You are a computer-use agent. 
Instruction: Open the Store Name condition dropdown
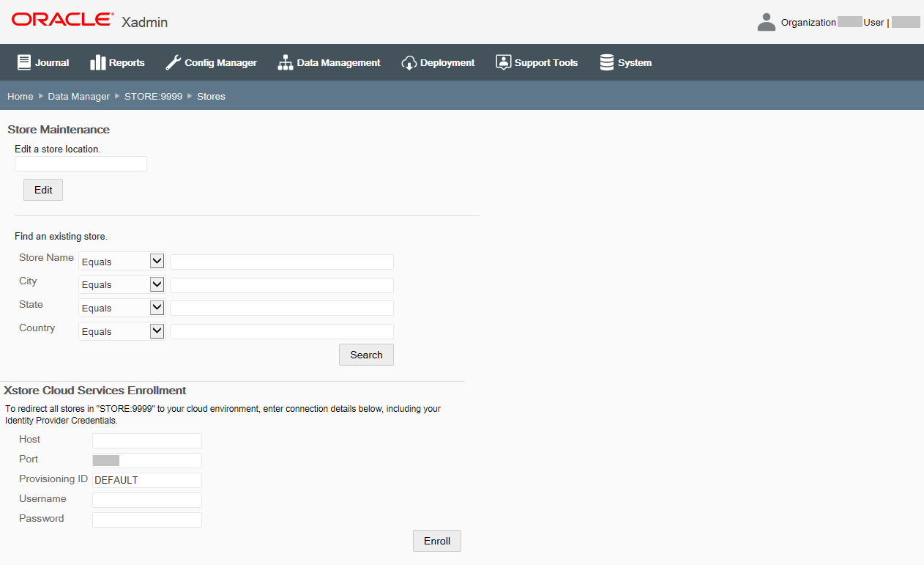[122, 261]
